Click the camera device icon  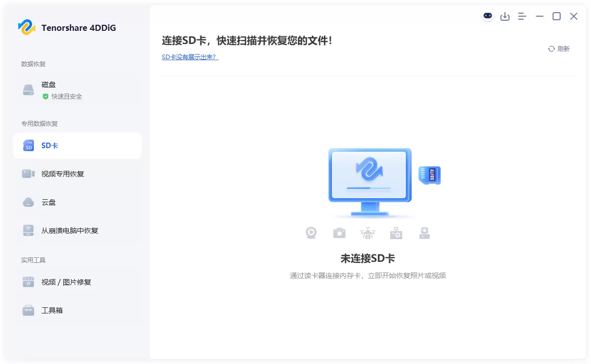(339, 233)
